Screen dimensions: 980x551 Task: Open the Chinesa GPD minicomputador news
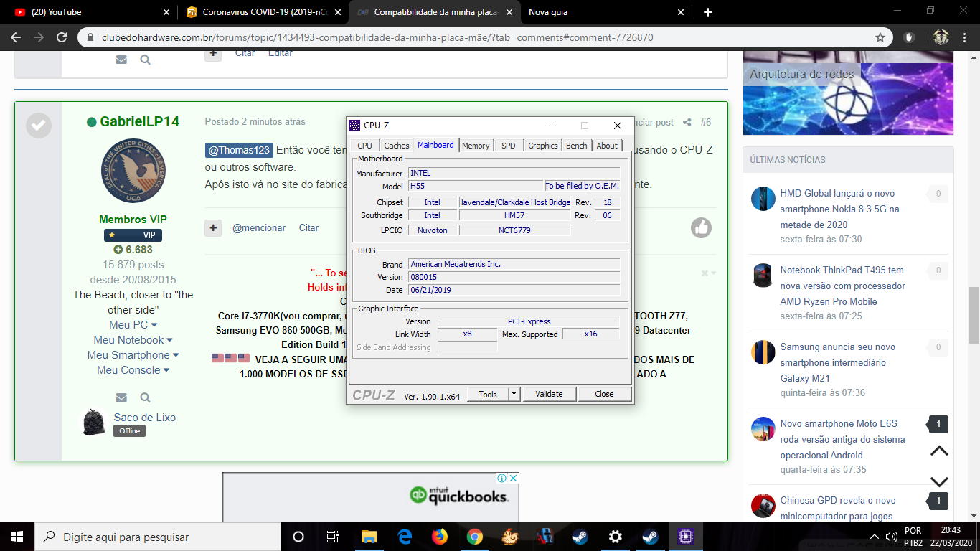click(x=838, y=508)
